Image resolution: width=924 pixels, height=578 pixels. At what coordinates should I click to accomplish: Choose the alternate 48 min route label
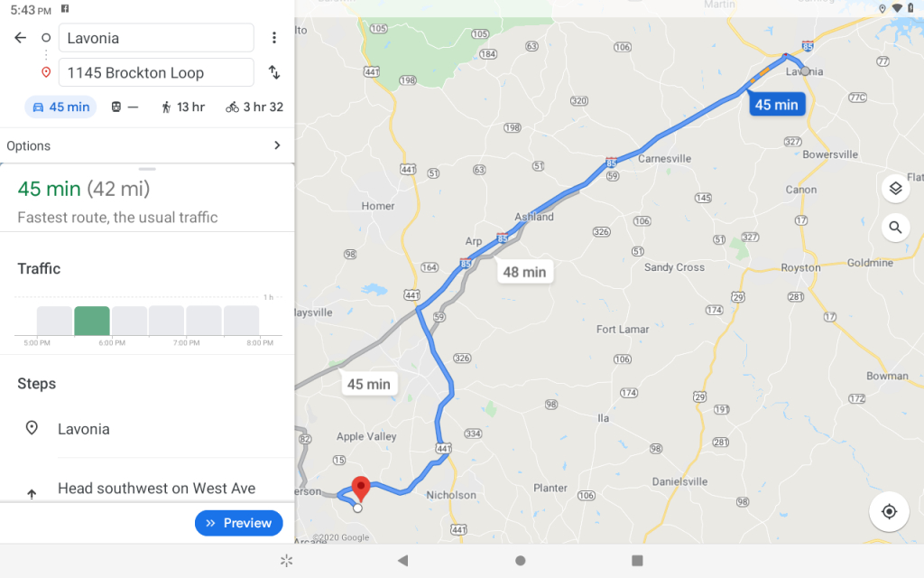pyautogui.click(x=524, y=272)
